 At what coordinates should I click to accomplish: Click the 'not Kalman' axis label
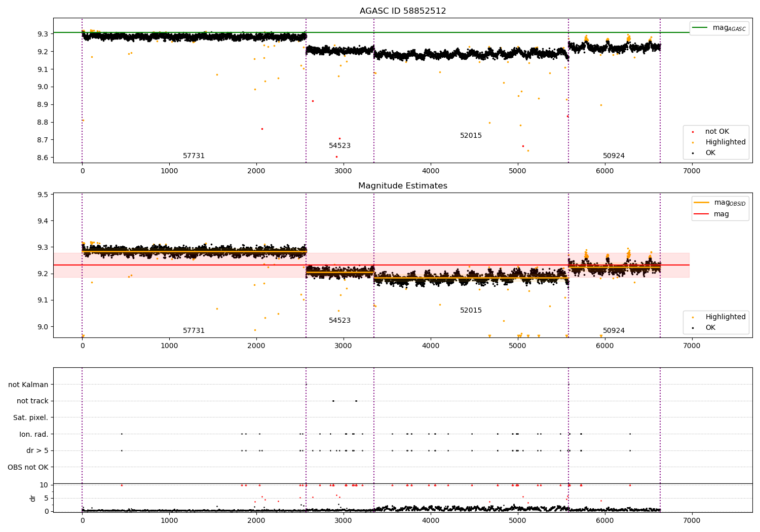point(28,385)
